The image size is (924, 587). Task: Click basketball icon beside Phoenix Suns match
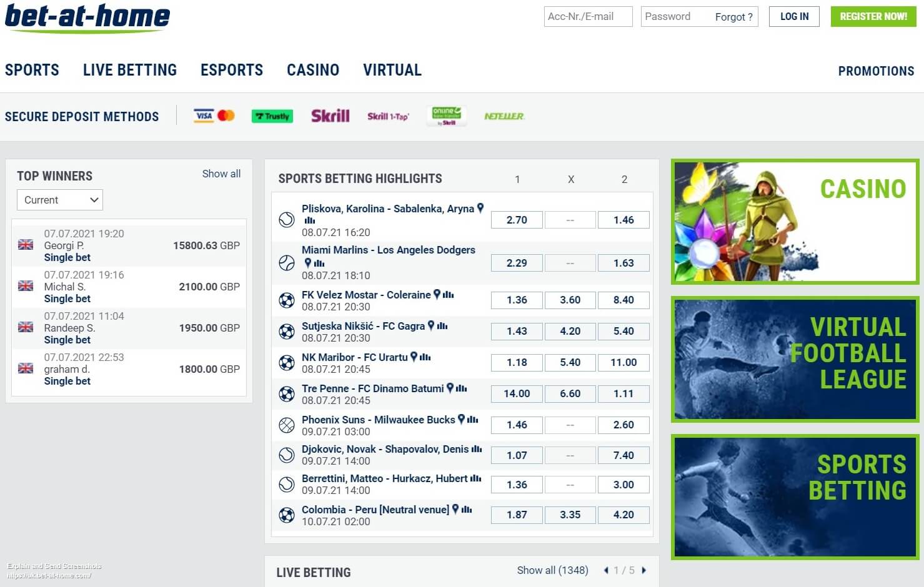click(287, 425)
